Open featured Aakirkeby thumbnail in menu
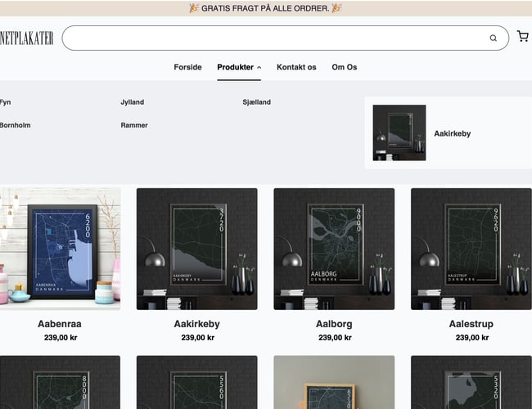This screenshot has height=409, width=532. tap(399, 133)
